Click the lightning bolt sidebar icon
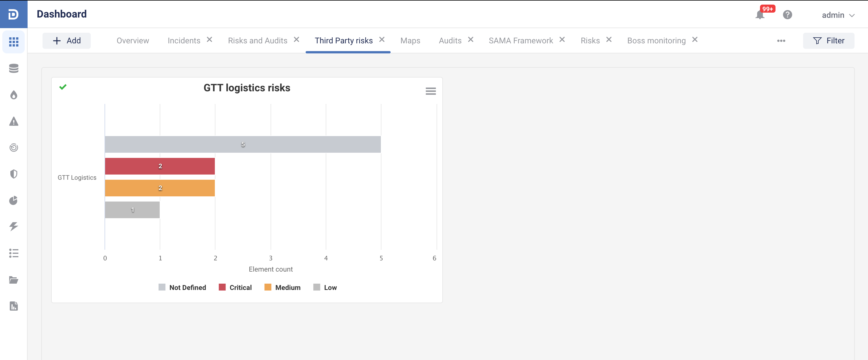This screenshot has width=868, height=360. point(13,227)
